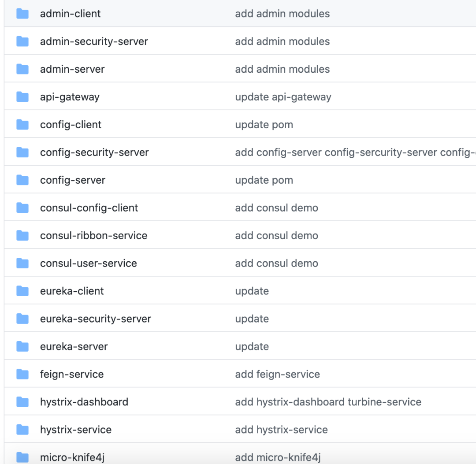The width and height of the screenshot is (476, 464).
Task: Click the consul-ribbon-service folder icon
Action: tap(22, 235)
